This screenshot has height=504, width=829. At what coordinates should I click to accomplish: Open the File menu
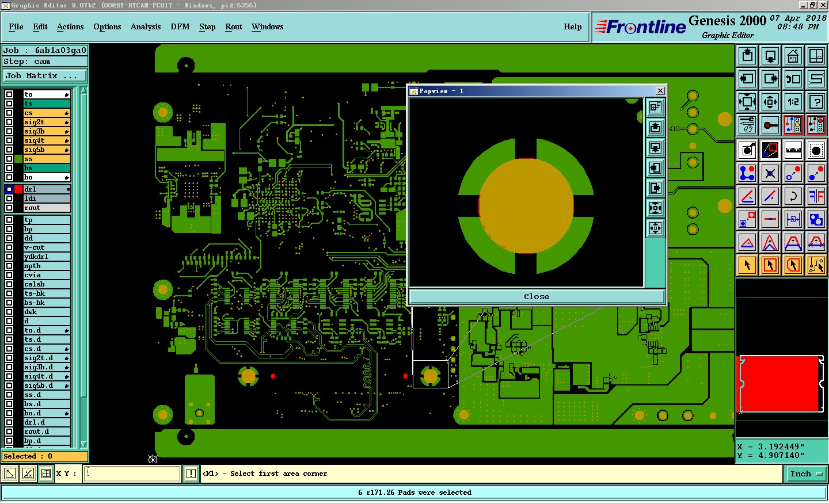(x=16, y=26)
